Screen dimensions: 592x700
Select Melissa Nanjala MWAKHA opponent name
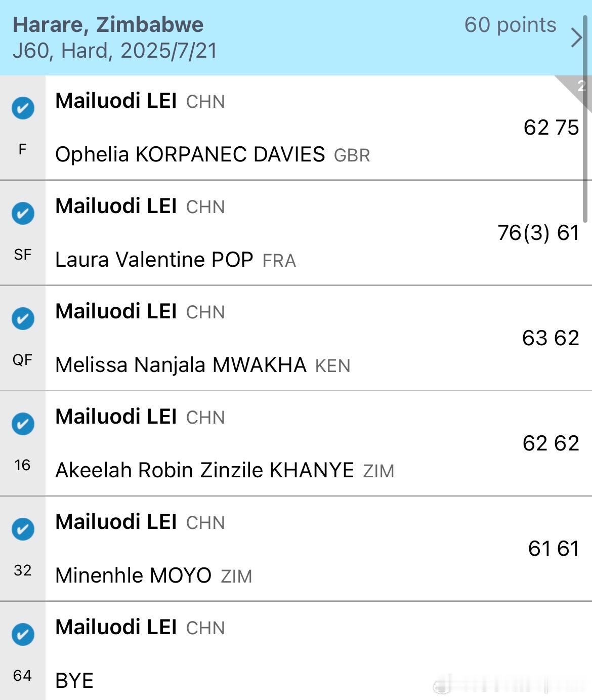(x=202, y=365)
